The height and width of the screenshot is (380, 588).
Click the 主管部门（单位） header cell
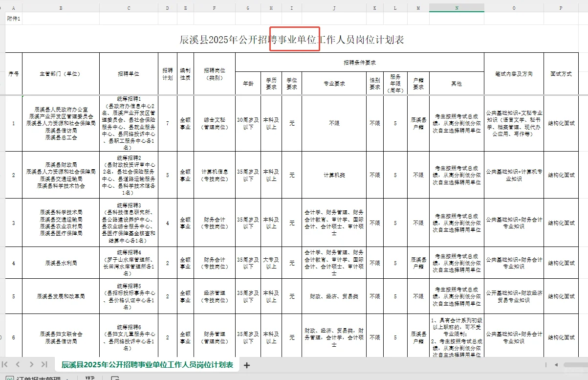pyautogui.click(x=61, y=74)
